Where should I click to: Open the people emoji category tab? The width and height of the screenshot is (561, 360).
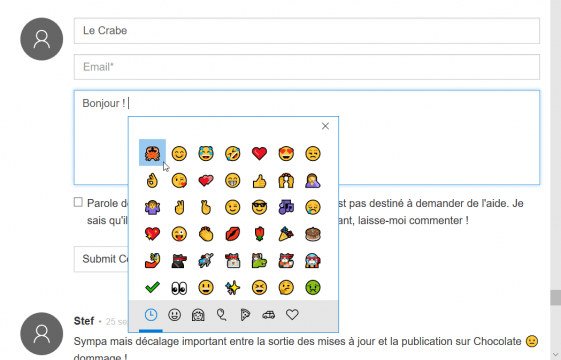[x=198, y=315]
